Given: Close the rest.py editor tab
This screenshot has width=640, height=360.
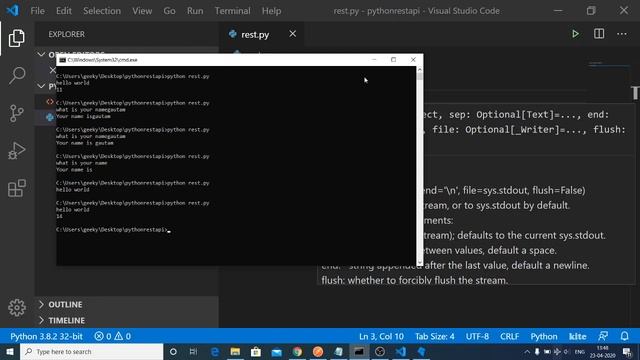Looking at the screenshot, I should 293,34.
